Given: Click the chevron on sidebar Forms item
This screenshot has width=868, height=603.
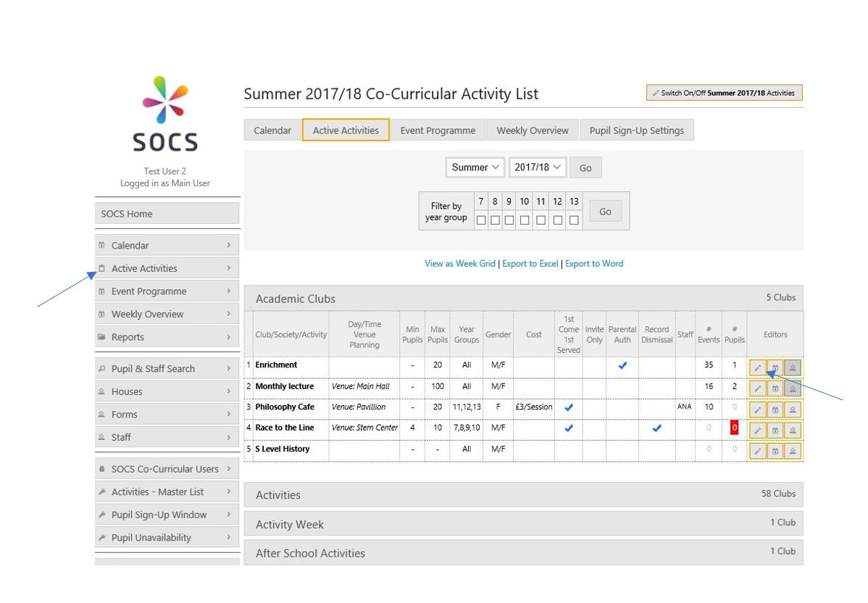Looking at the screenshot, I should pos(229,414).
